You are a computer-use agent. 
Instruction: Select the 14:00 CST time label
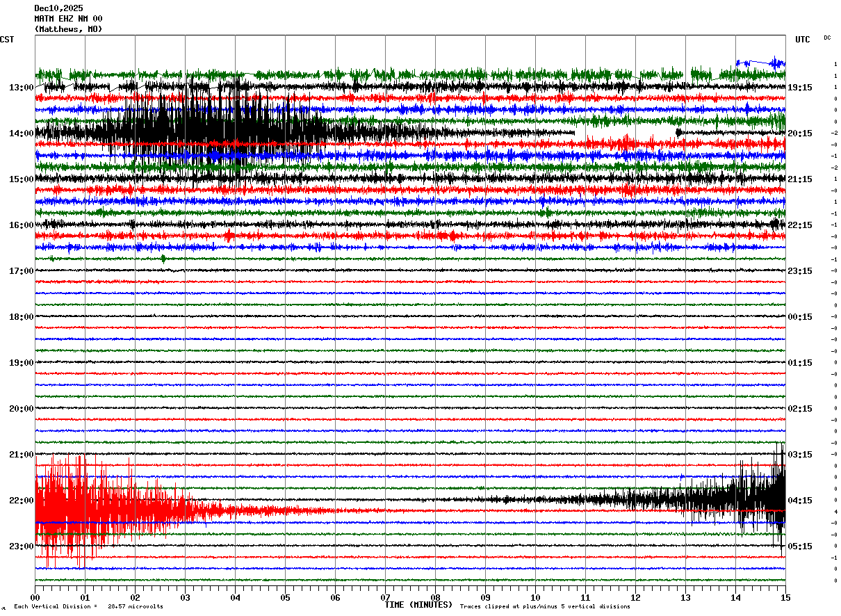22,133
